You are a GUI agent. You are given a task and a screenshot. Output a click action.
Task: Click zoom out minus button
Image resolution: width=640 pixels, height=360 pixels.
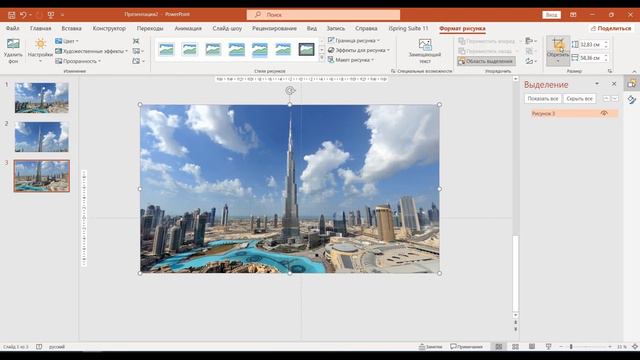coord(561,347)
